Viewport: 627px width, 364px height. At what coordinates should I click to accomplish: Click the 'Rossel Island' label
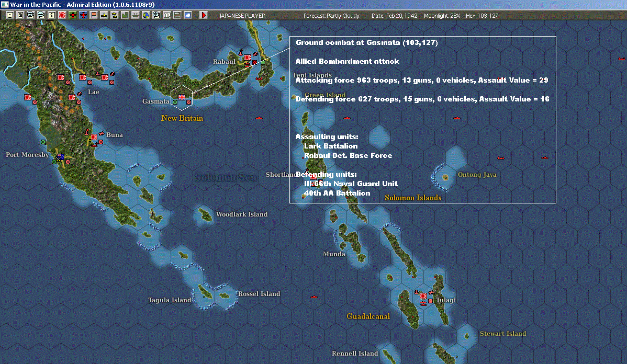[259, 294]
